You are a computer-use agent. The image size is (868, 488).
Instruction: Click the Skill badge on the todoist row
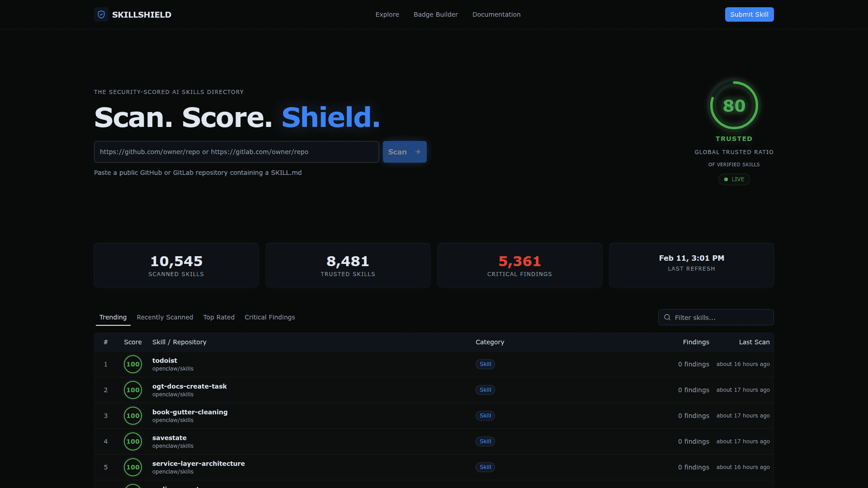click(x=485, y=364)
